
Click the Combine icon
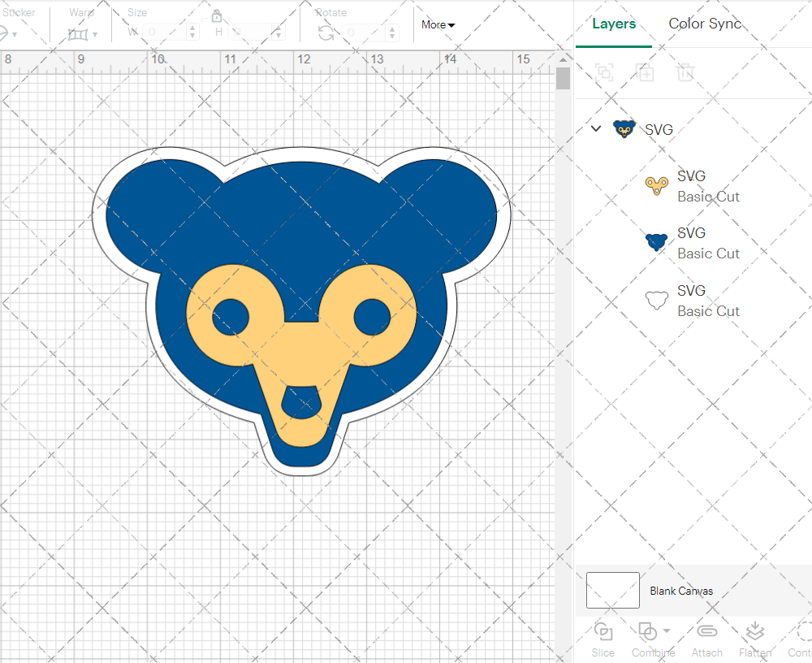[648, 632]
